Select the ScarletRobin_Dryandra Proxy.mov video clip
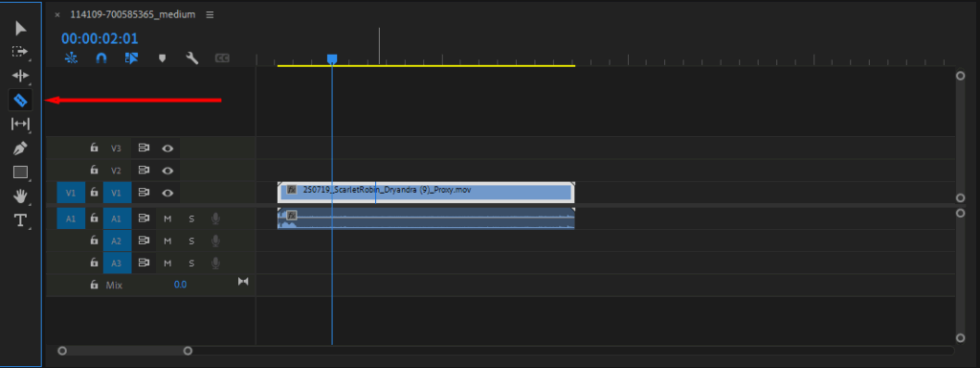980x368 pixels. (426, 193)
